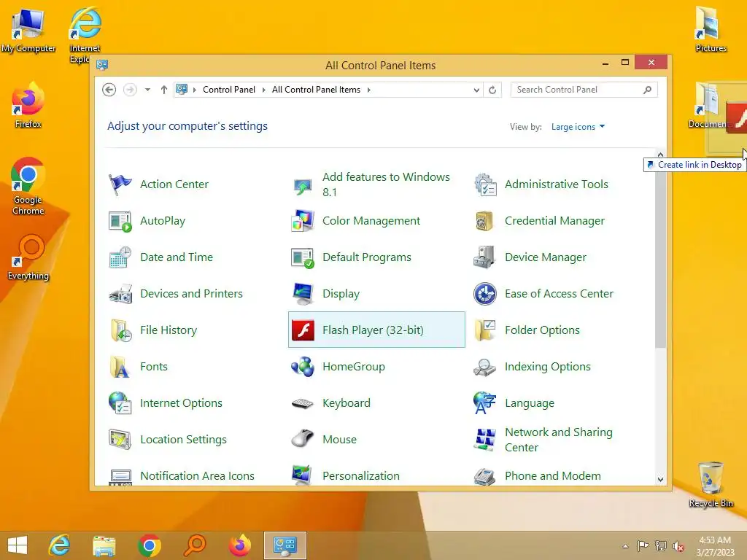Open the Action Center flag icon

pyautogui.click(x=120, y=184)
